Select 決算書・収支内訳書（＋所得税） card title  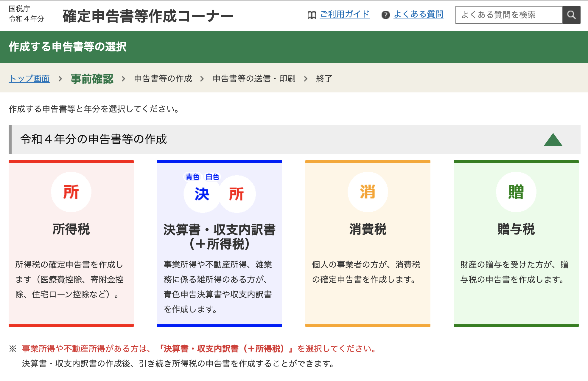[x=219, y=237]
